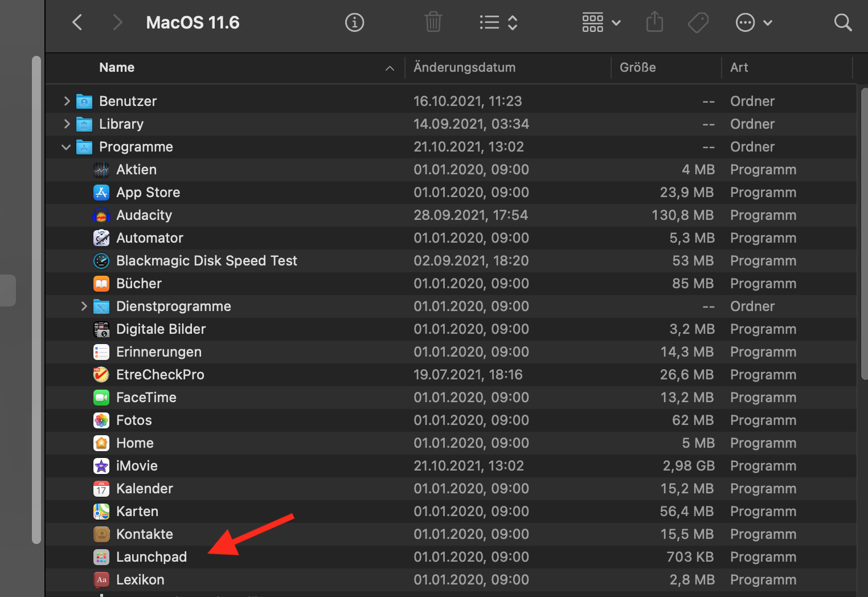Select the iMovie app icon
Viewport: 868px width, 597px height.
tap(101, 466)
